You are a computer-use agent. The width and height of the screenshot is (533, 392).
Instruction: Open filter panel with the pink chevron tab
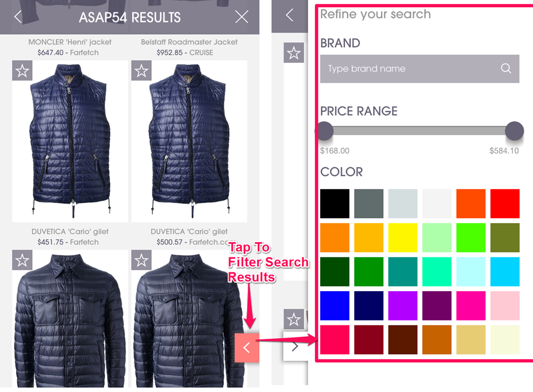coord(247,347)
